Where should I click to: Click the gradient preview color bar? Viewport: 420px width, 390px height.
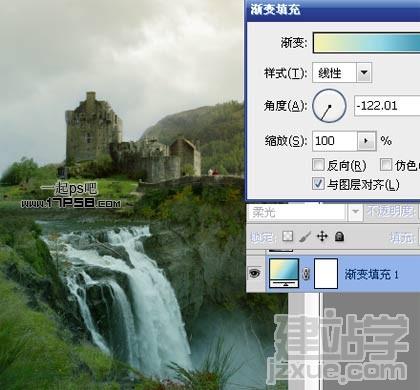coord(367,43)
